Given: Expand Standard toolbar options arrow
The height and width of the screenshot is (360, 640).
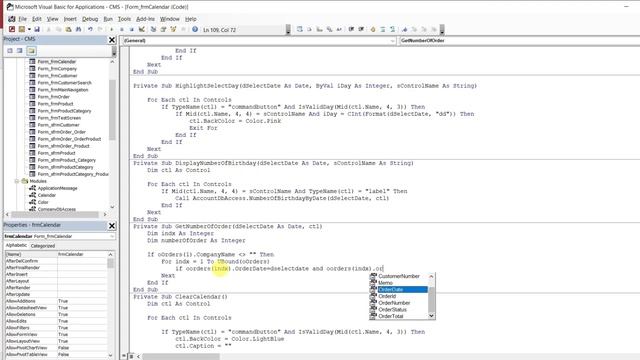Looking at the screenshot, I should tap(288, 29).
